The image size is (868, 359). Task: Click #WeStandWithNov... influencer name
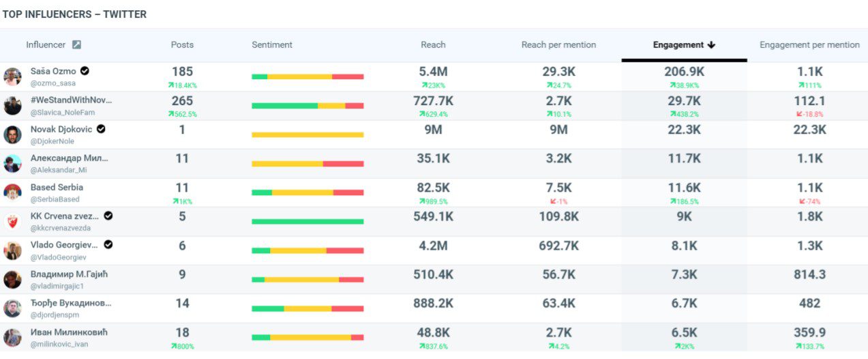[x=72, y=100]
